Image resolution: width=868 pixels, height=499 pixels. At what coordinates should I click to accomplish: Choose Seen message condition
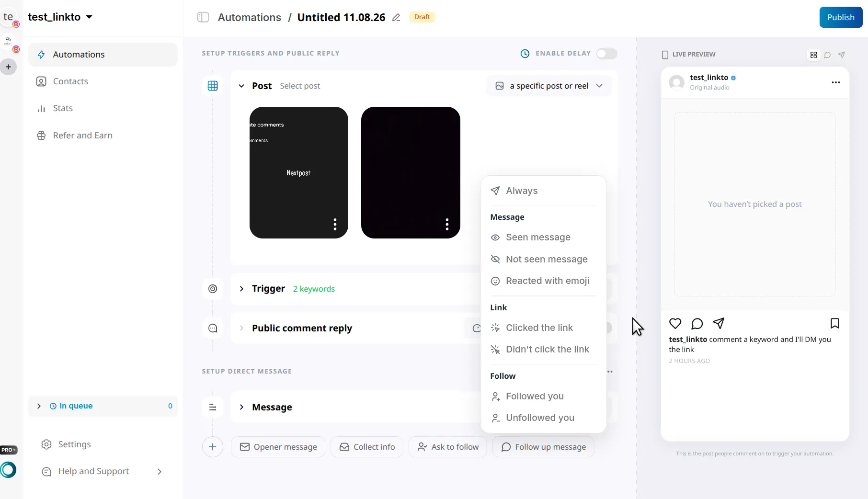543,237
